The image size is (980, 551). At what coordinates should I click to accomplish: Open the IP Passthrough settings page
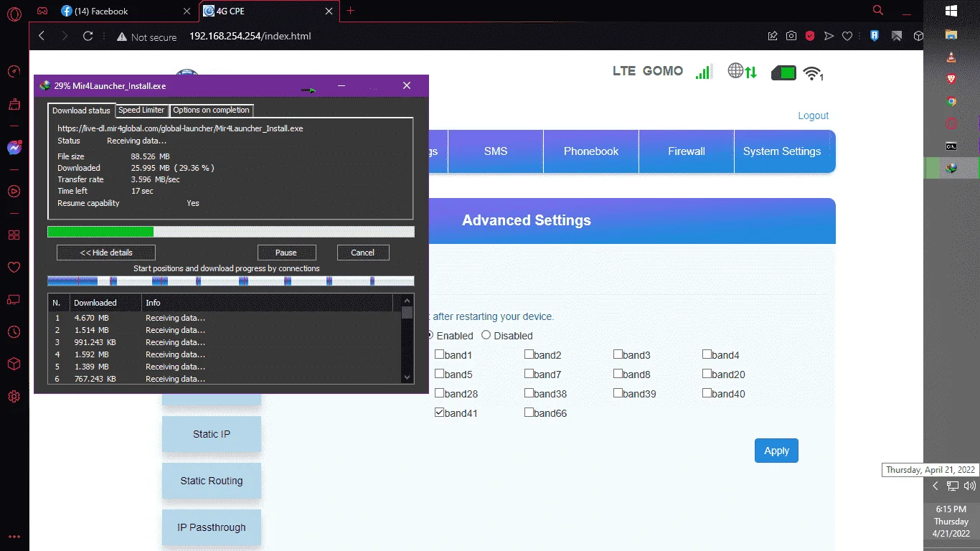(212, 527)
